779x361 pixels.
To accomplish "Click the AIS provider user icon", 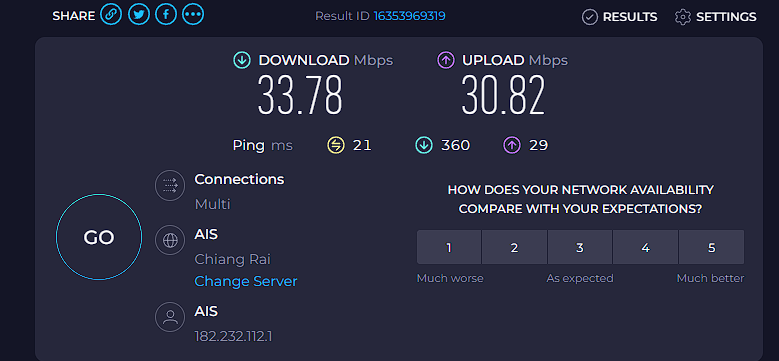I will (x=170, y=317).
